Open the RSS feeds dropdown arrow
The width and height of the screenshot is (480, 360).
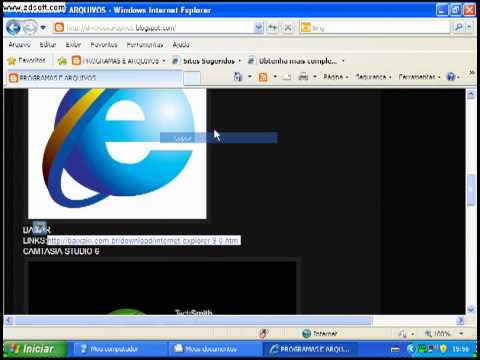[x=275, y=77]
